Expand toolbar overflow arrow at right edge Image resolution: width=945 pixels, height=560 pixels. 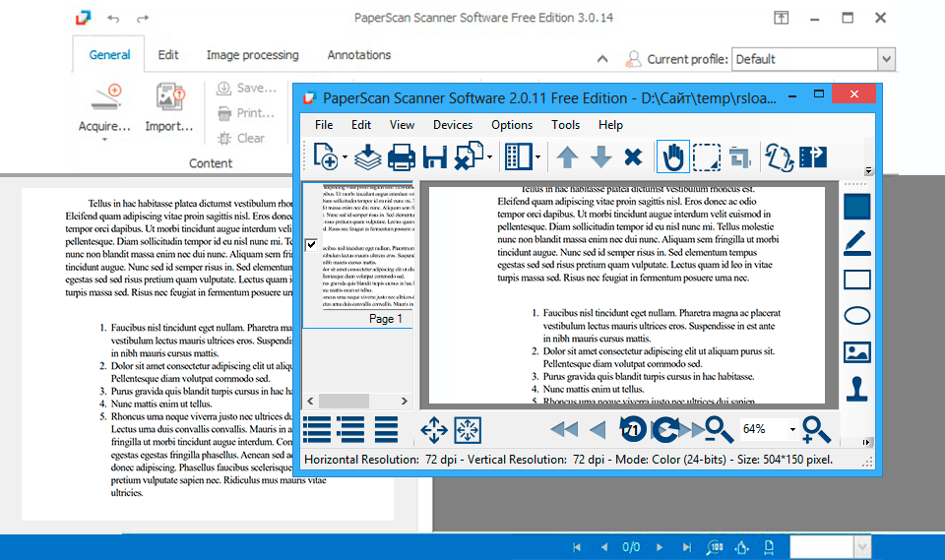868,170
